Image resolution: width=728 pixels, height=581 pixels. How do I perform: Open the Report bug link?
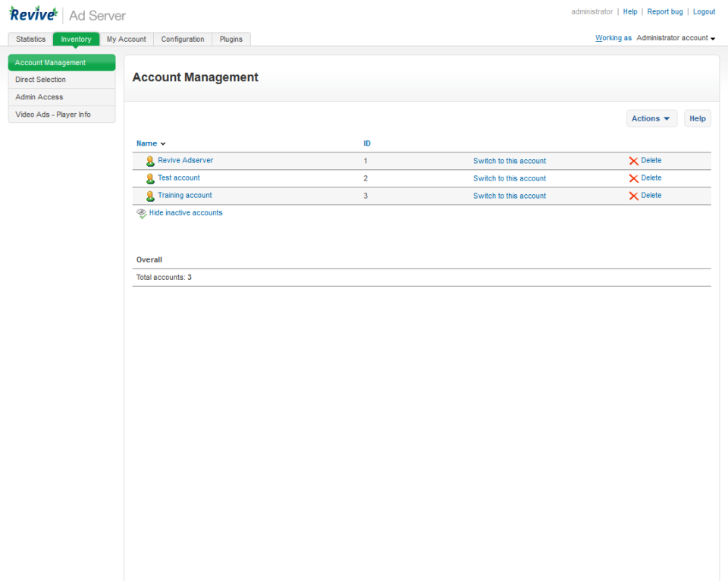[665, 11]
